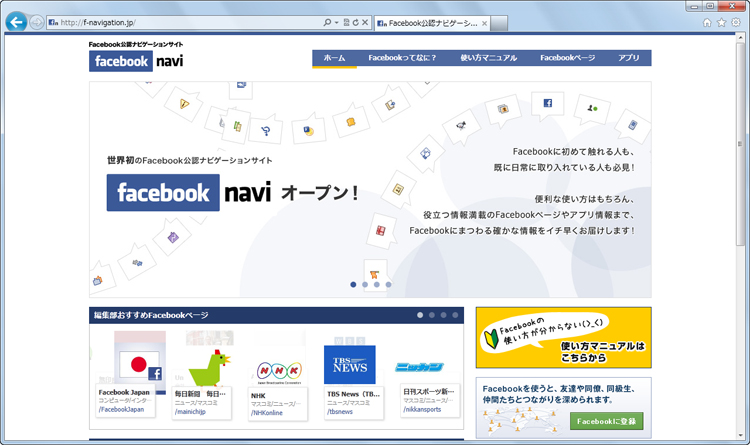Viewport: 750px width, 445px height.
Task: Click the large facebook navi banner logo
Action: pos(189,192)
